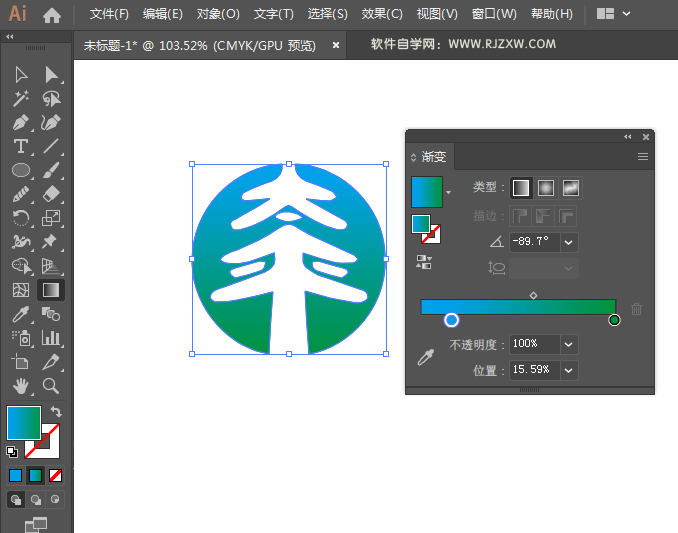Choose the Ellipse tool
Viewport: 678px width, 533px height.
pos(21,170)
